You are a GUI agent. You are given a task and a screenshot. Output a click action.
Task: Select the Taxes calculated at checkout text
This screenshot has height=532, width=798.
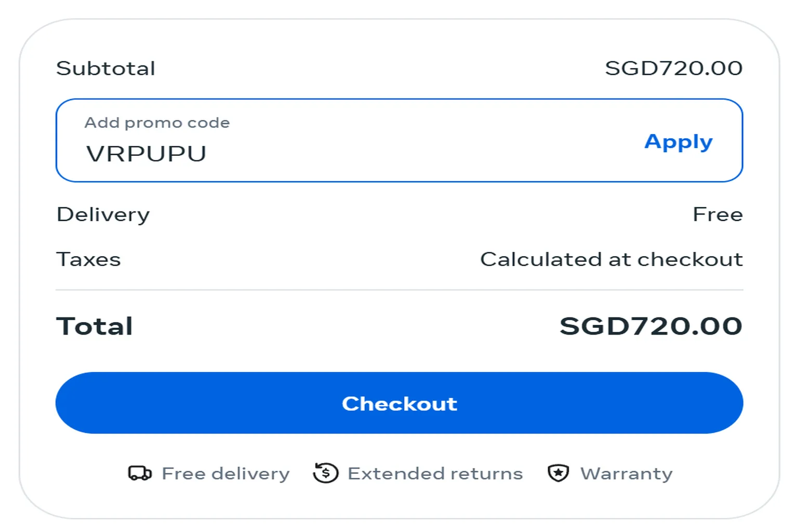[612, 259]
